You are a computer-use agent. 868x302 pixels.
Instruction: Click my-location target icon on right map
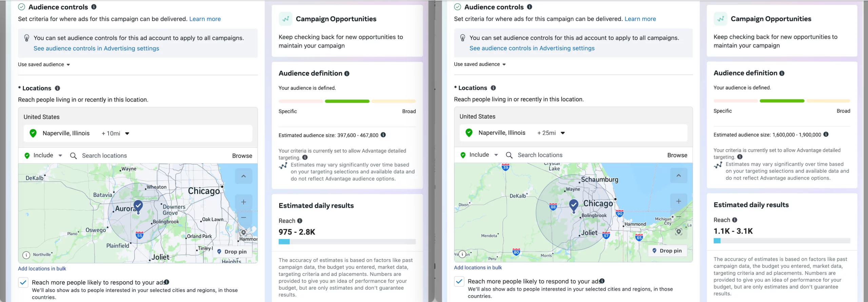pos(679,232)
